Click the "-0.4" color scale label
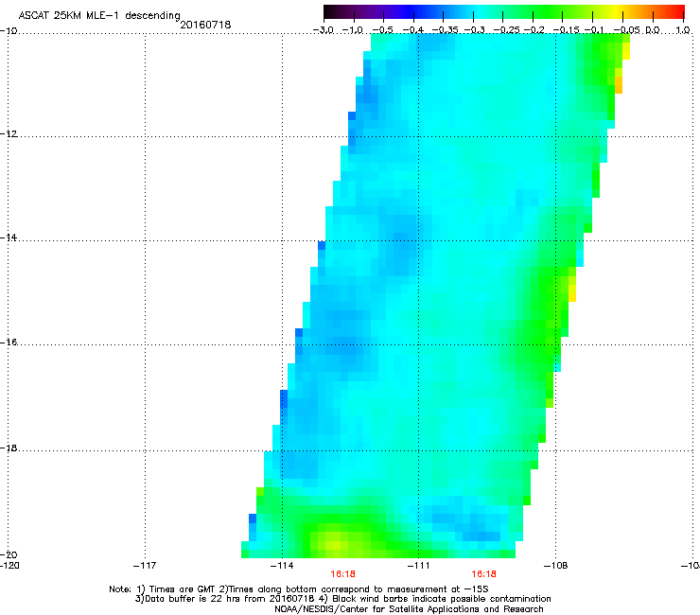Viewport: 700px width, 615px height. pyautogui.click(x=413, y=30)
